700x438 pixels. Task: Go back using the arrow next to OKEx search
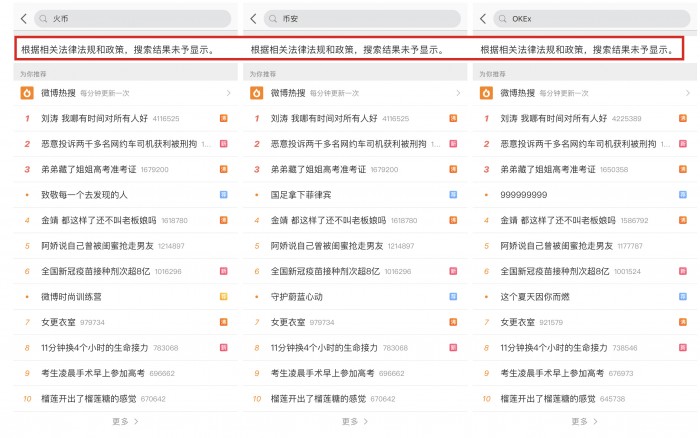(x=484, y=18)
